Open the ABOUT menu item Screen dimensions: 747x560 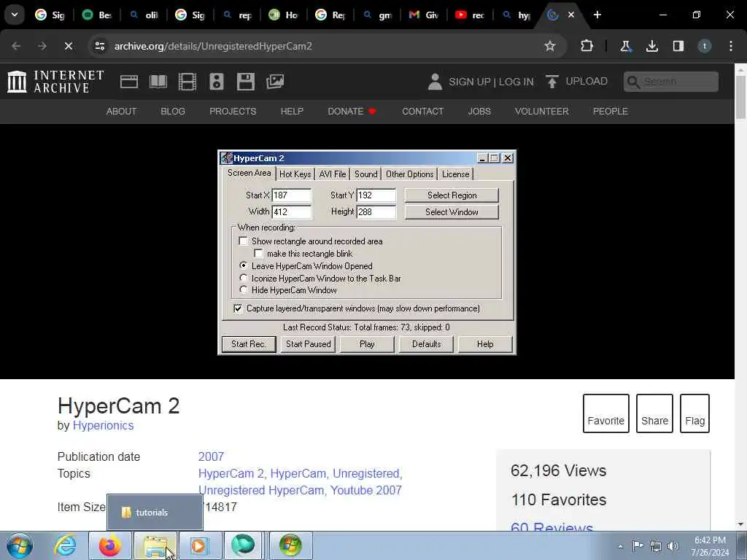point(122,112)
